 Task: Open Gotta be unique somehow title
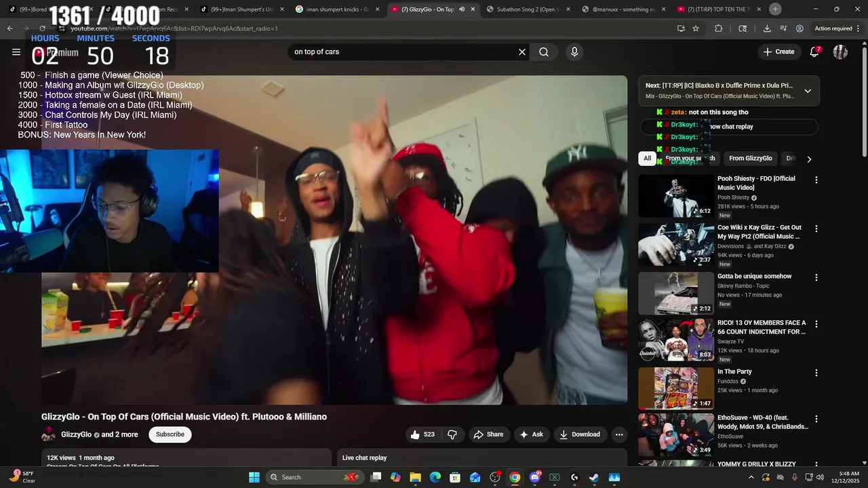coord(754,277)
